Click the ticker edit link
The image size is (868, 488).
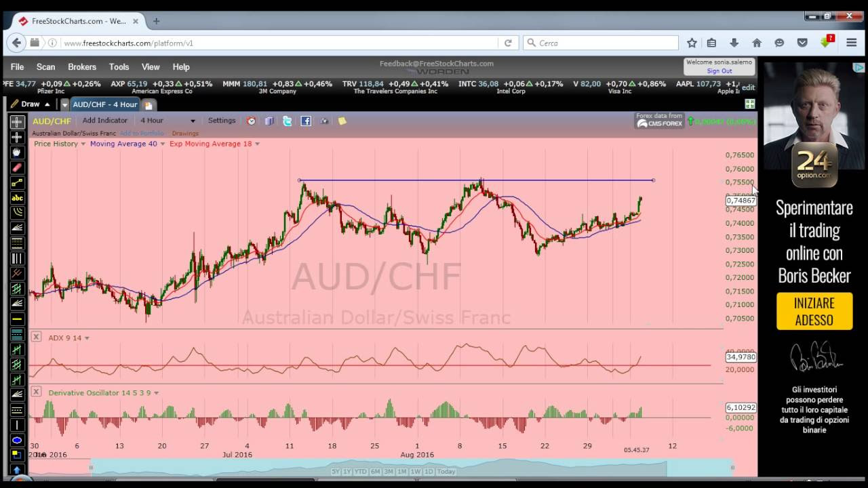point(748,87)
